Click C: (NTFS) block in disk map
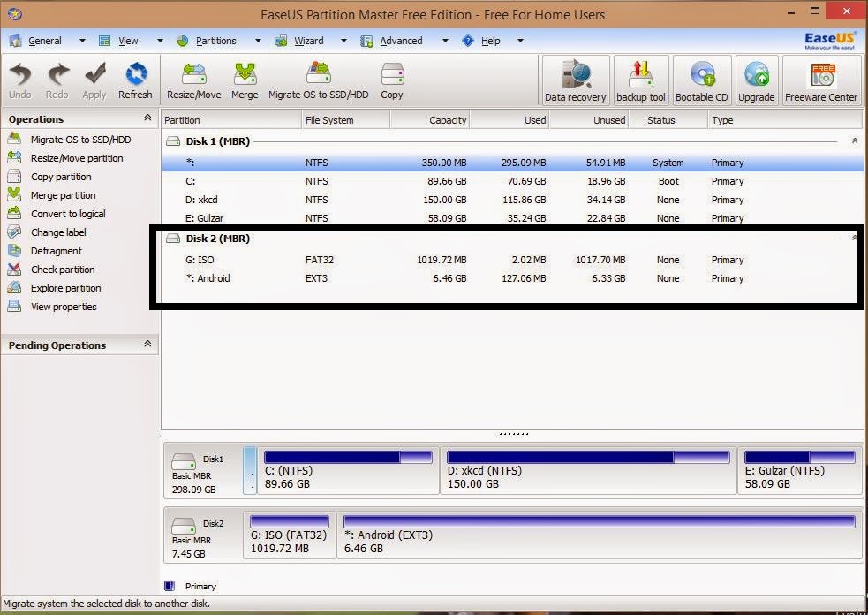Screen dimensions: 868x615 (348, 471)
